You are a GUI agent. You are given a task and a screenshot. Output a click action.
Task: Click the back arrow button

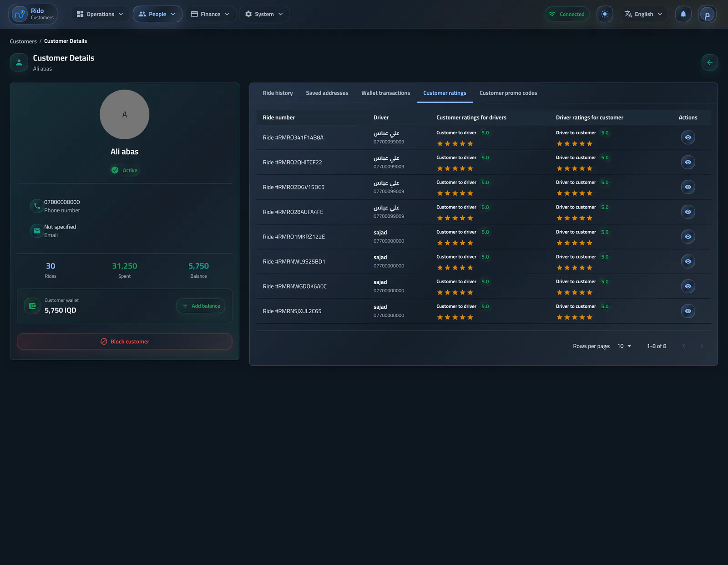coord(709,62)
